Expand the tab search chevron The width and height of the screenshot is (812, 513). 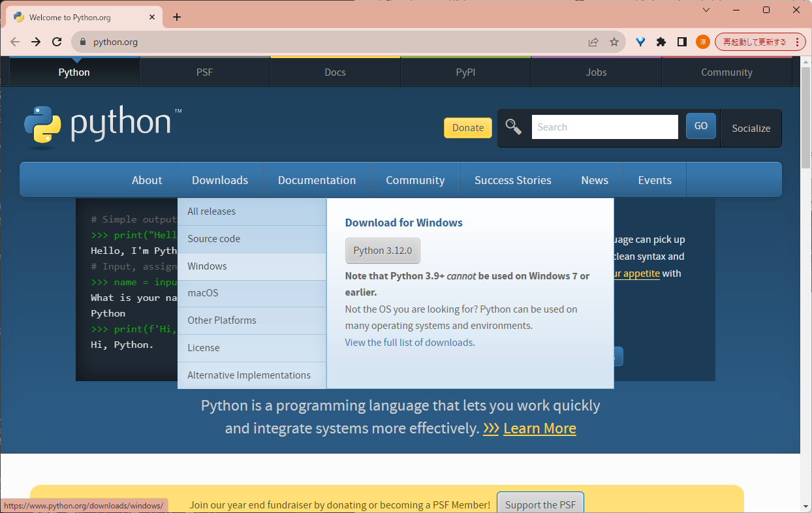(706, 10)
